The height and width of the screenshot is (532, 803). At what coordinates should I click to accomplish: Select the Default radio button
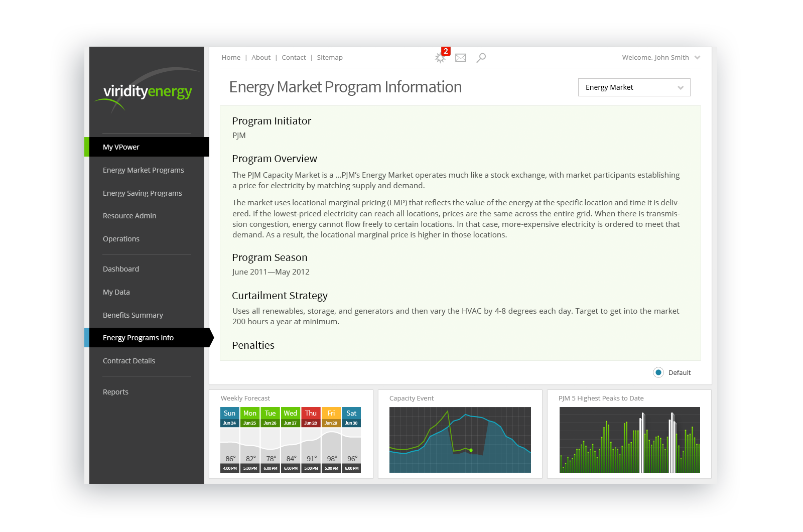click(x=658, y=372)
